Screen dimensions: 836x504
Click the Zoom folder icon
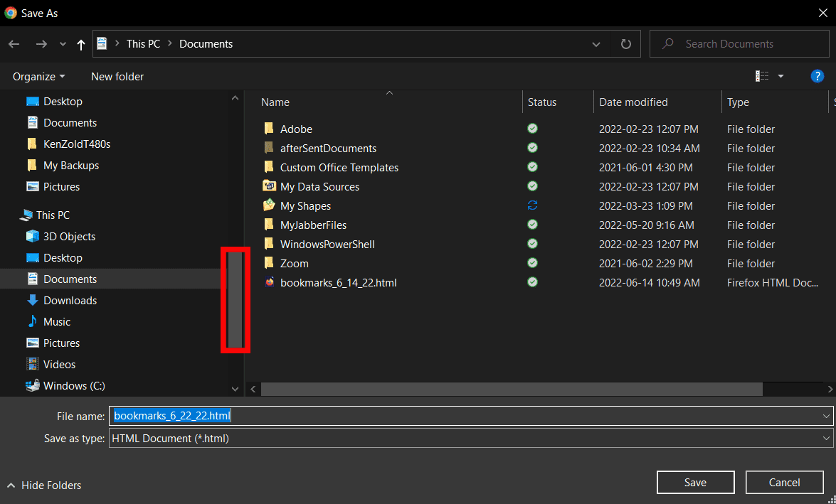coord(269,262)
